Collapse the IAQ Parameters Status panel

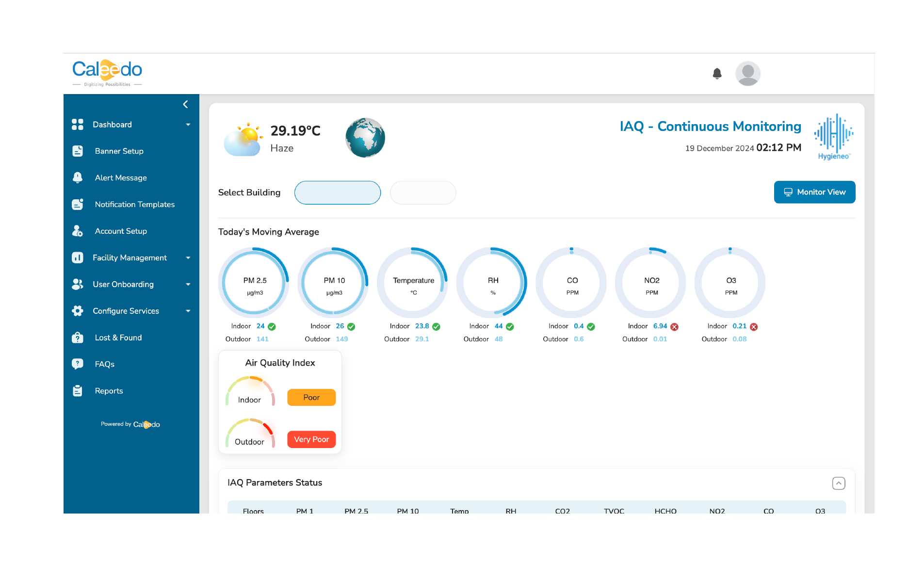click(839, 483)
